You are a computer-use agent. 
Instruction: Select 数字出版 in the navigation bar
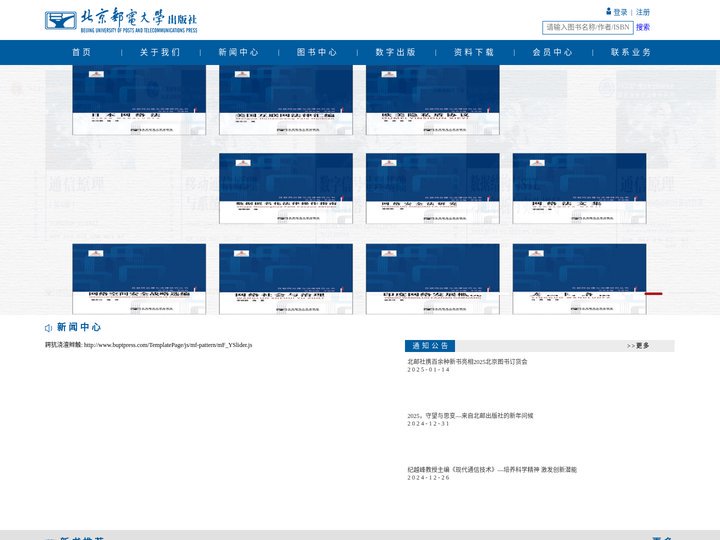(396, 52)
